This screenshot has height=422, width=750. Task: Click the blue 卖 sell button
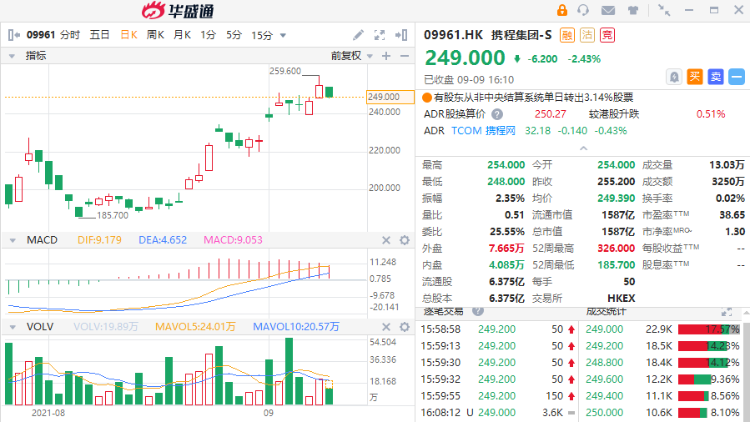716,77
